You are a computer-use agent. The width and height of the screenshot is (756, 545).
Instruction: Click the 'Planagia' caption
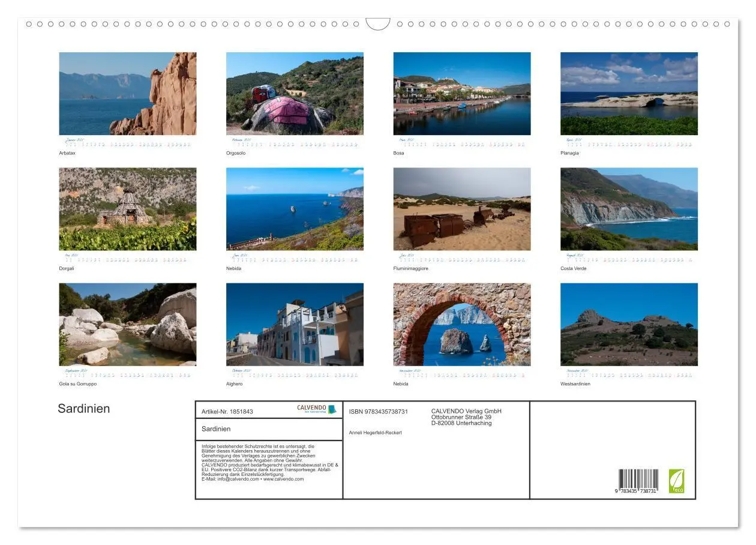(570, 153)
